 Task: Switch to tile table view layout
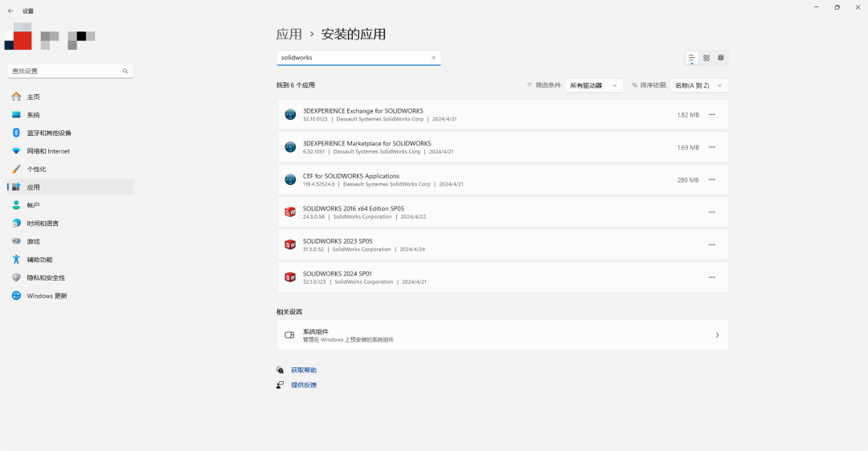tap(721, 58)
